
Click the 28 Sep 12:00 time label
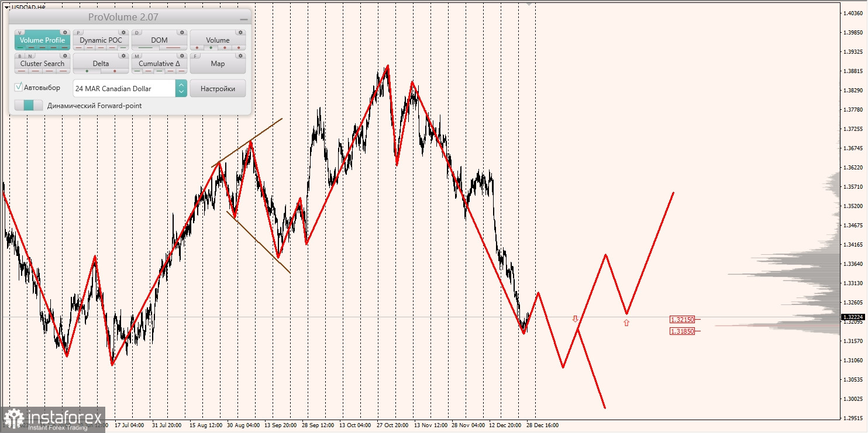tap(318, 425)
